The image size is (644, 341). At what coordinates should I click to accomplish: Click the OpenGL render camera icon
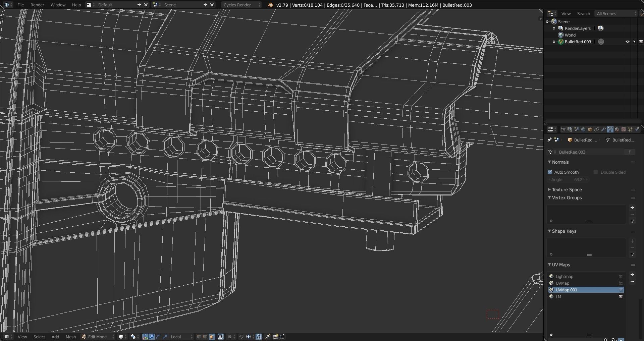point(276,337)
